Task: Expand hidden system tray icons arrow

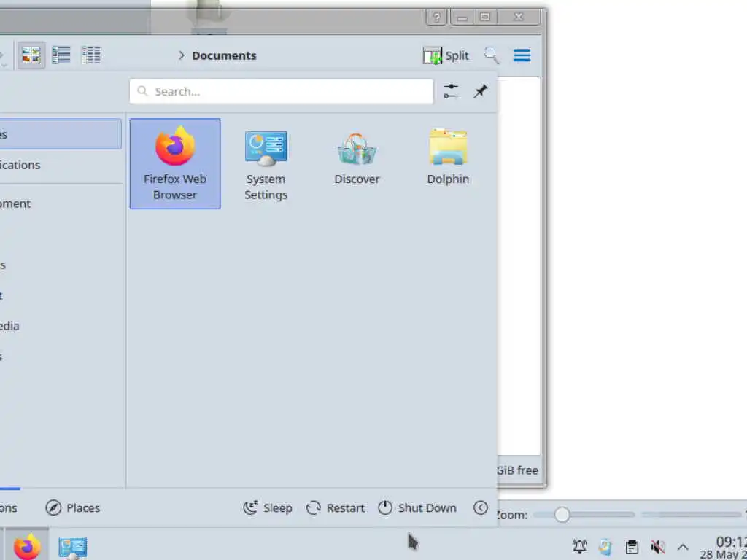Action: 683,546
